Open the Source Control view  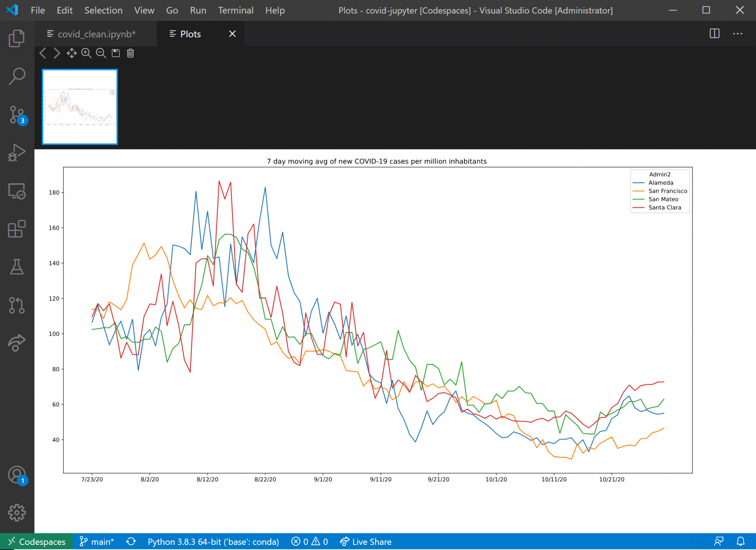coord(17,114)
